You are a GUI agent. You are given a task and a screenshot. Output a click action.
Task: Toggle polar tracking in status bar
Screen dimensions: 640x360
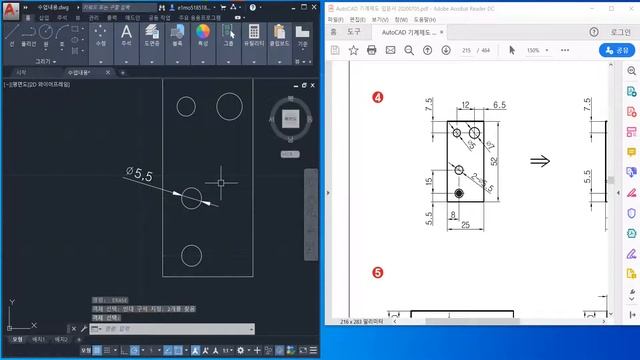(135, 350)
